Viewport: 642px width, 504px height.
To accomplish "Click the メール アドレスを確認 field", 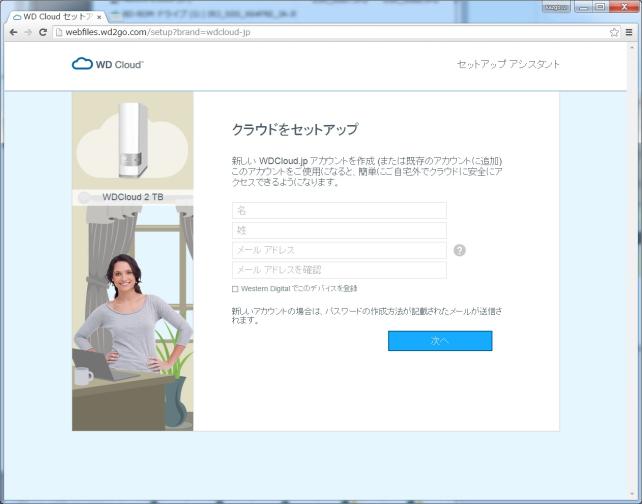I will (x=339, y=270).
